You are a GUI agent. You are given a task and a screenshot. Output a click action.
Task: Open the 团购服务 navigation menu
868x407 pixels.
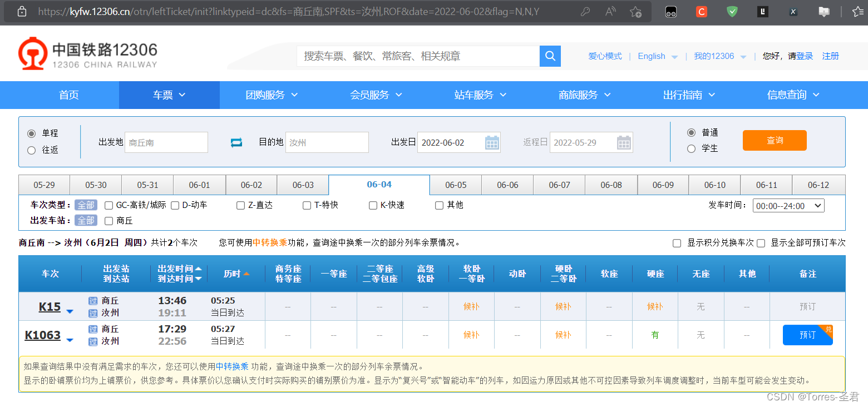pos(272,95)
